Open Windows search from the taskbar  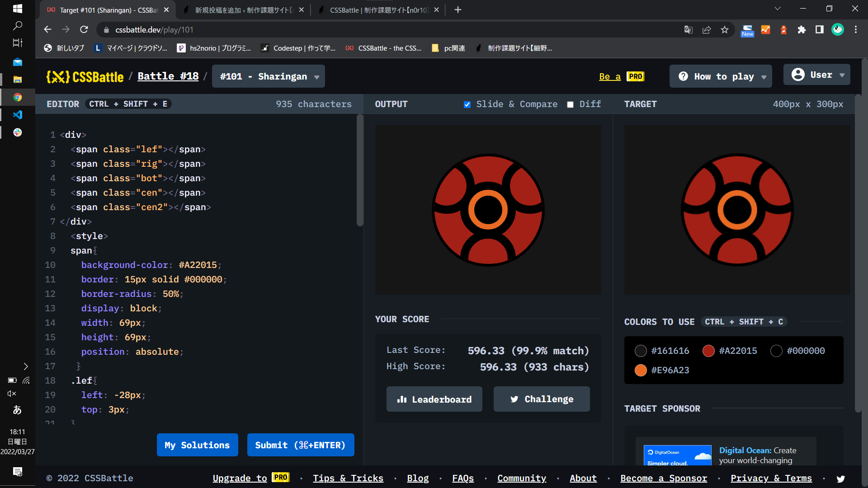coord(18,26)
